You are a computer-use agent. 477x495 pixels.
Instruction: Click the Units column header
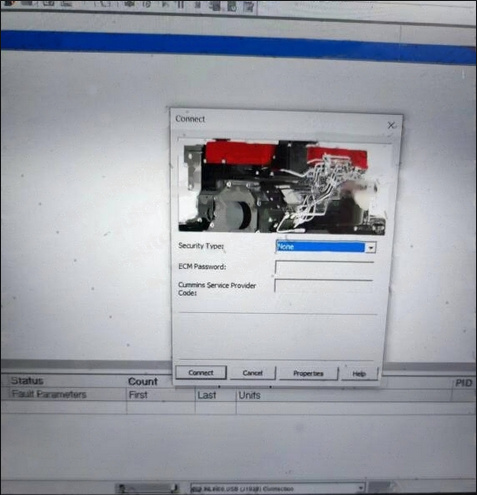coord(249,395)
